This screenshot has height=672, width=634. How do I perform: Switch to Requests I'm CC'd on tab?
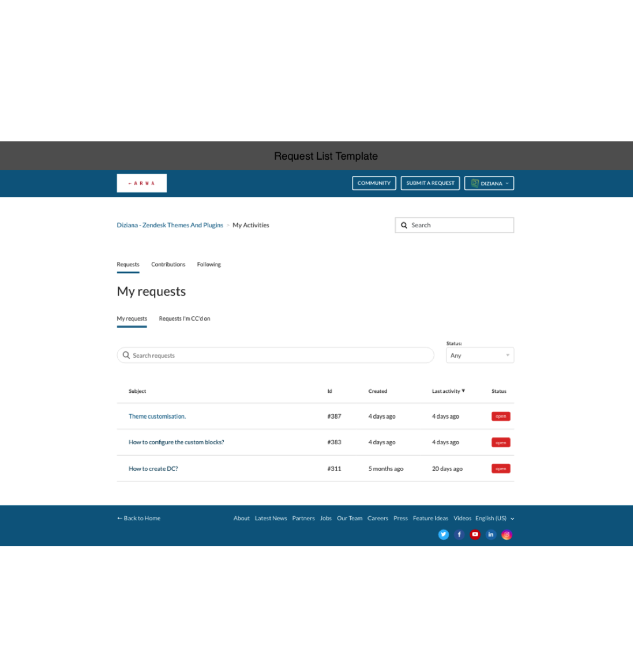pyautogui.click(x=184, y=319)
